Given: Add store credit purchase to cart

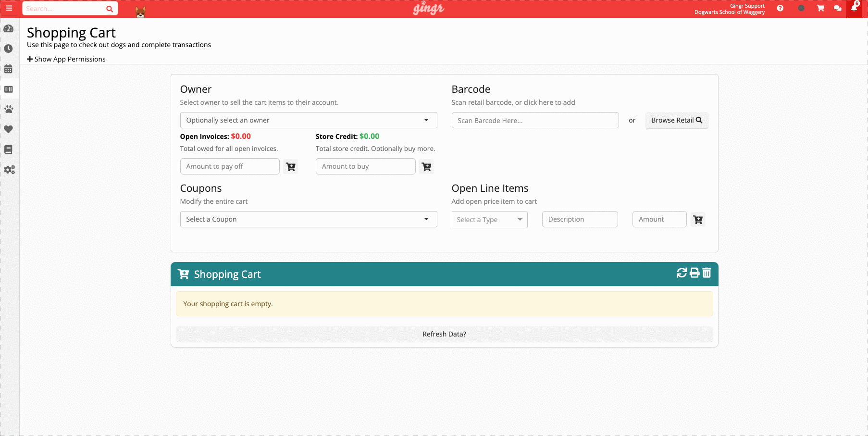Looking at the screenshot, I should [x=426, y=167].
